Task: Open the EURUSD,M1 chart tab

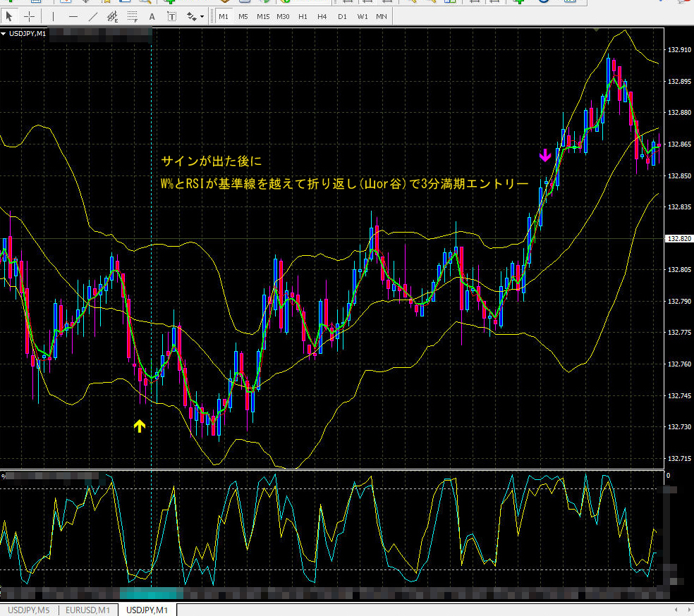Action: [87, 610]
